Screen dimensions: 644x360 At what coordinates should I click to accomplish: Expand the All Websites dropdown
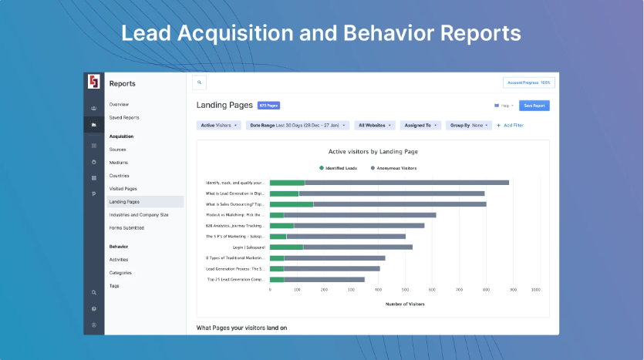tap(375, 125)
